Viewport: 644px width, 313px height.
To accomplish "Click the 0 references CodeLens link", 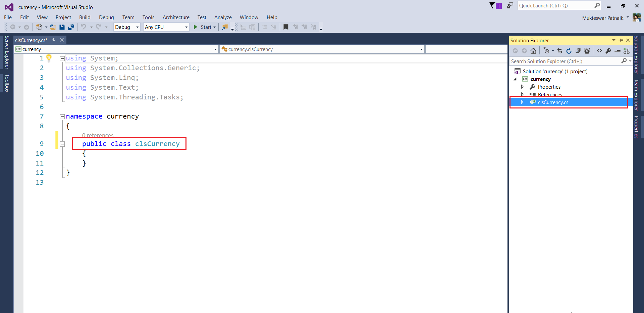I will coord(98,135).
